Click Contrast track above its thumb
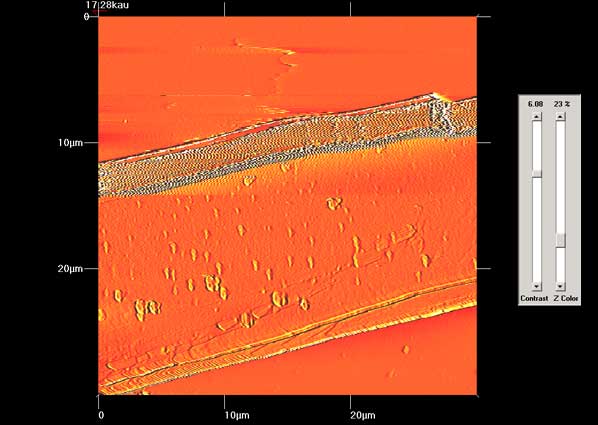Viewport: 598px width, 425px height. 537,145
